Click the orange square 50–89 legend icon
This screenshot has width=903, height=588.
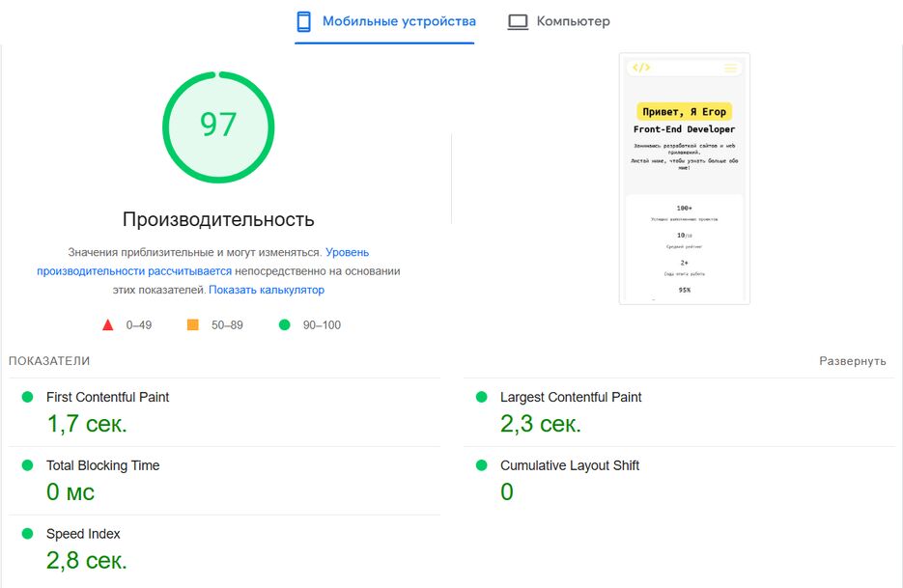192,325
